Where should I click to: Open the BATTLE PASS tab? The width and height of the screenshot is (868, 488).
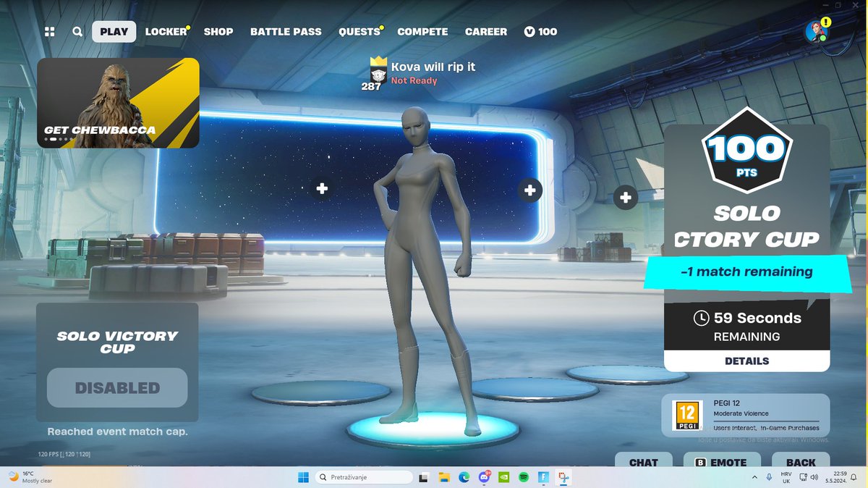286,32
